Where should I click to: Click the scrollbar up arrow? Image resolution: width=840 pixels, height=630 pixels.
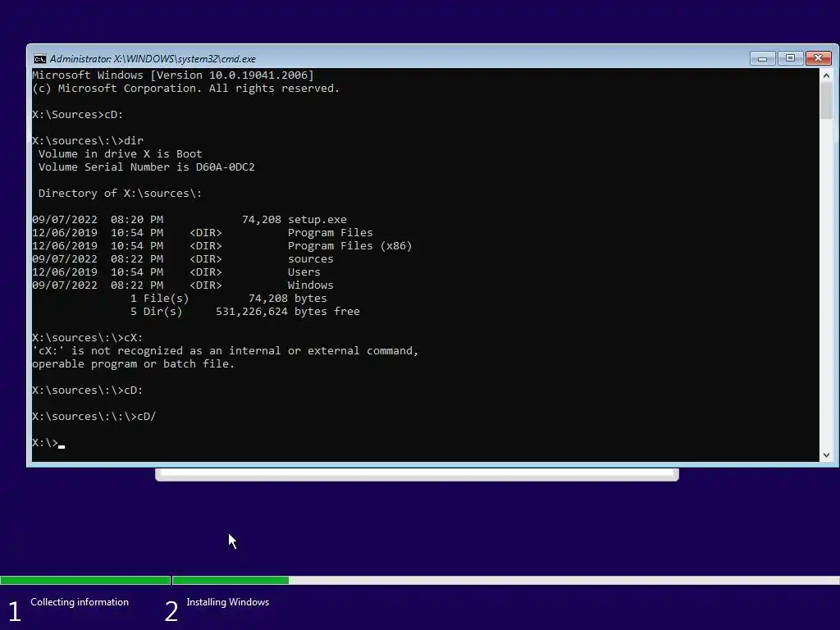(826, 75)
